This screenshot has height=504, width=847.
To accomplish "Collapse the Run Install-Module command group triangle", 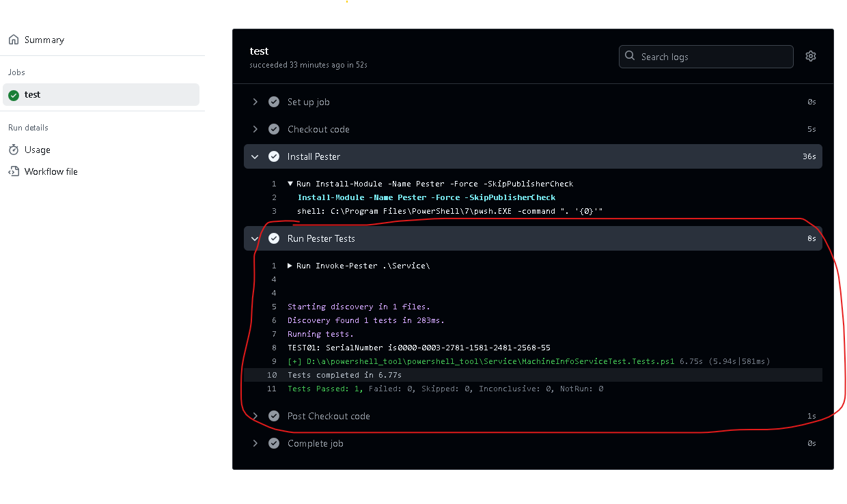I will click(x=290, y=184).
